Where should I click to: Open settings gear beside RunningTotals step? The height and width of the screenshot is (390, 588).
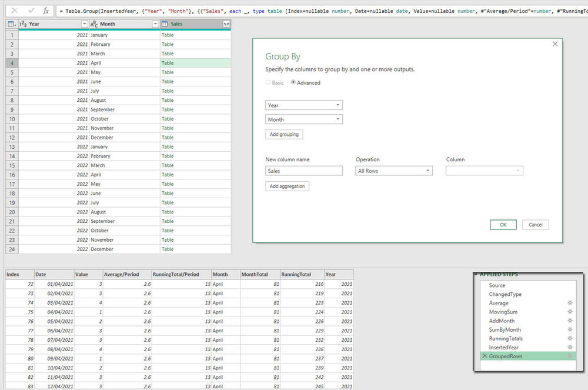pyautogui.click(x=569, y=339)
